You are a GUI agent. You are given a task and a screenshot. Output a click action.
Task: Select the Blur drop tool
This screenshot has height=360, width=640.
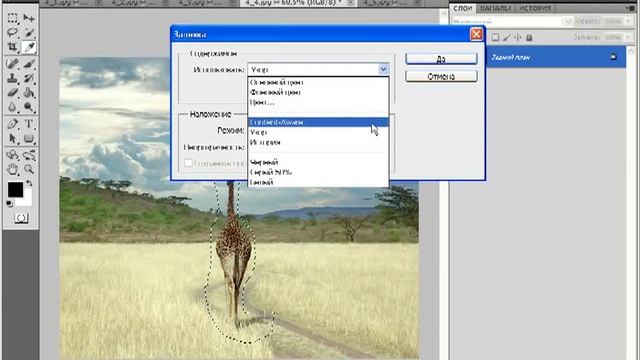click(12, 107)
